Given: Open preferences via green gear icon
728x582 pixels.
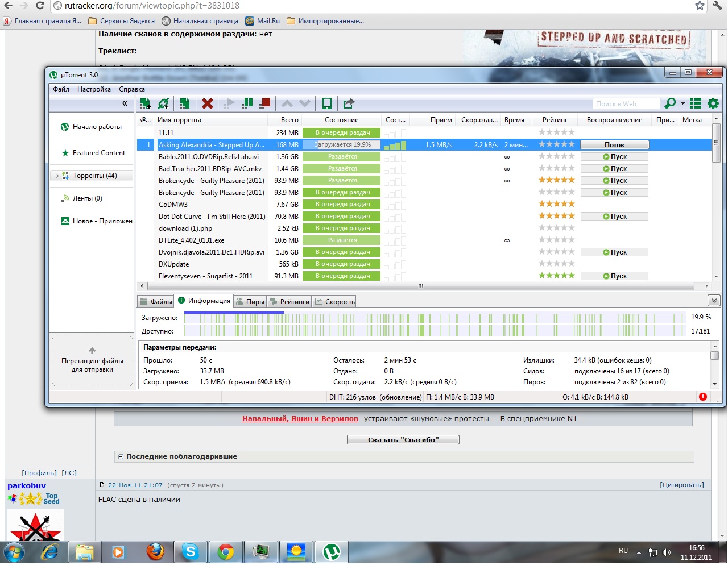Looking at the screenshot, I should point(713,103).
